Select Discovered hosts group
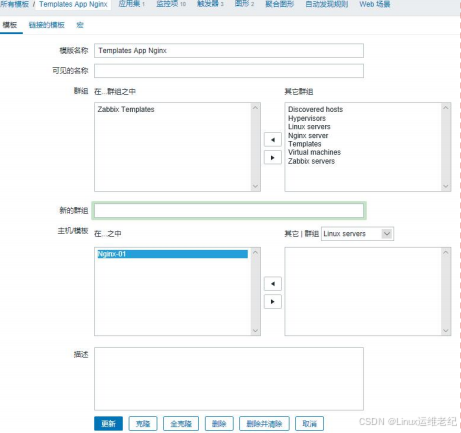The height and width of the screenshot is (433, 461). pyautogui.click(x=315, y=109)
